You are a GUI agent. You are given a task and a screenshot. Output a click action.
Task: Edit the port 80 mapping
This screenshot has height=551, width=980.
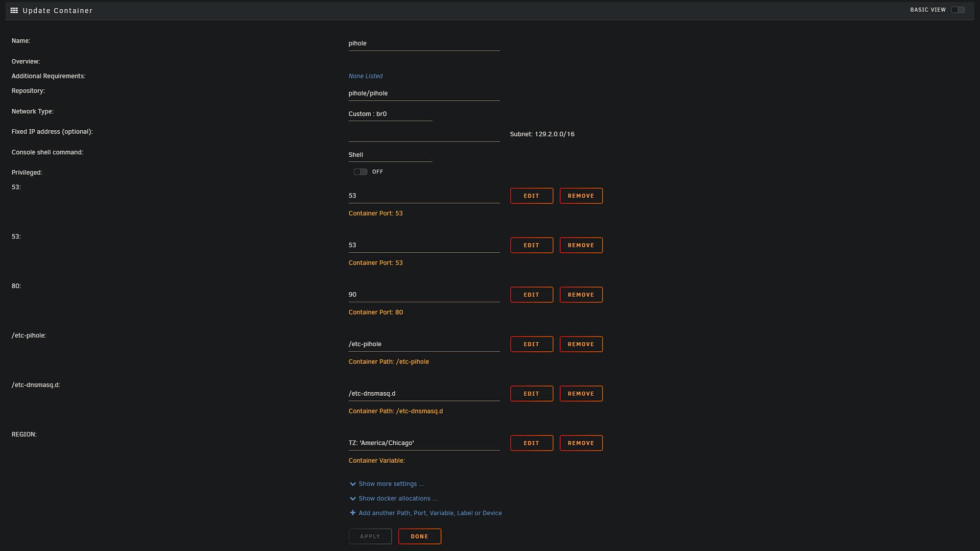click(531, 295)
